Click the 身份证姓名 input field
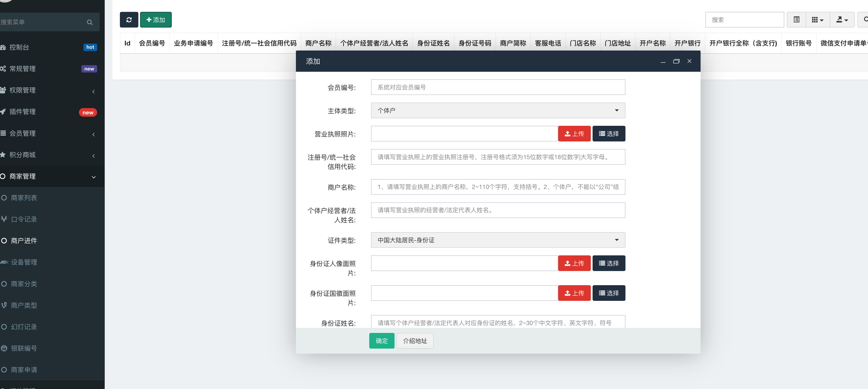The width and height of the screenshot is (868, 389). tap(498, 322)
